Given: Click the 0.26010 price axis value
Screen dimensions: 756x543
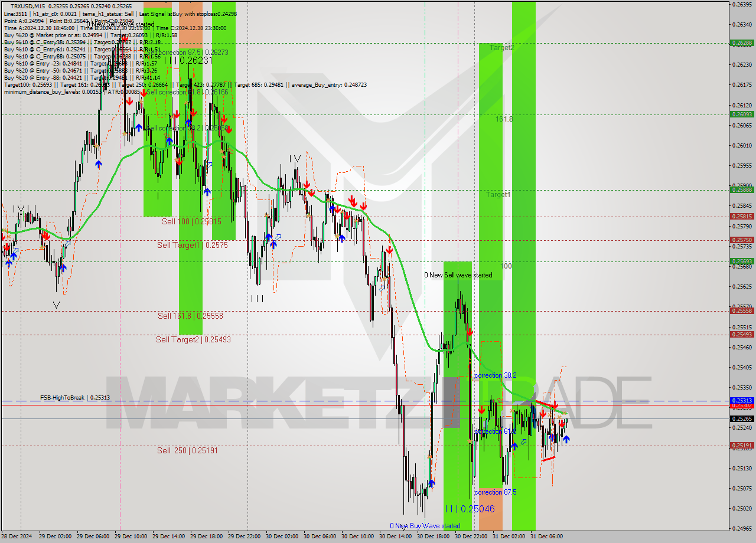Looking at the screenshot, I should coord(742,145).
